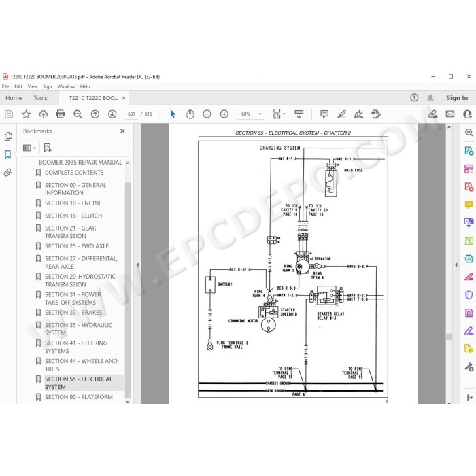Choose the Selection arrow tool
Viewport: 476px width, 476px height.
173,114
